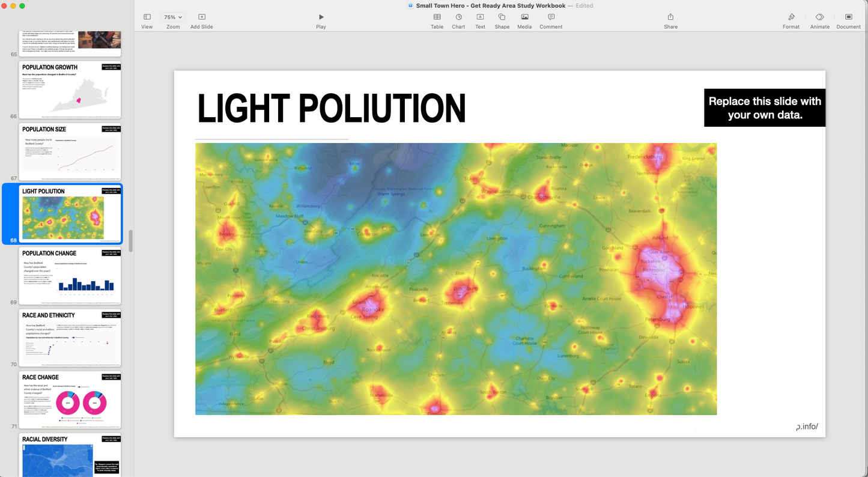868x477 pixels.
Task: Select the Light Poliution slide thumbnail
Action: click(70, 214)
